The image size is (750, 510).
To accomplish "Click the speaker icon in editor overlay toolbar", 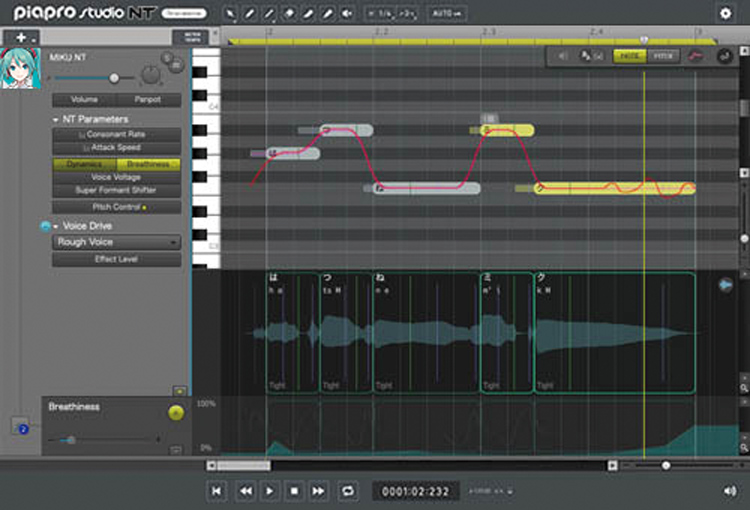I will click(x=563, y=56).
